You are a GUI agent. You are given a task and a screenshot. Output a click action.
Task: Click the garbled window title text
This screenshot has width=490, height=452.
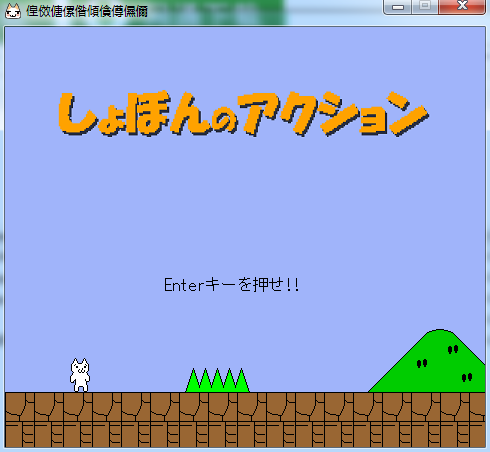[x=87, y=11]
